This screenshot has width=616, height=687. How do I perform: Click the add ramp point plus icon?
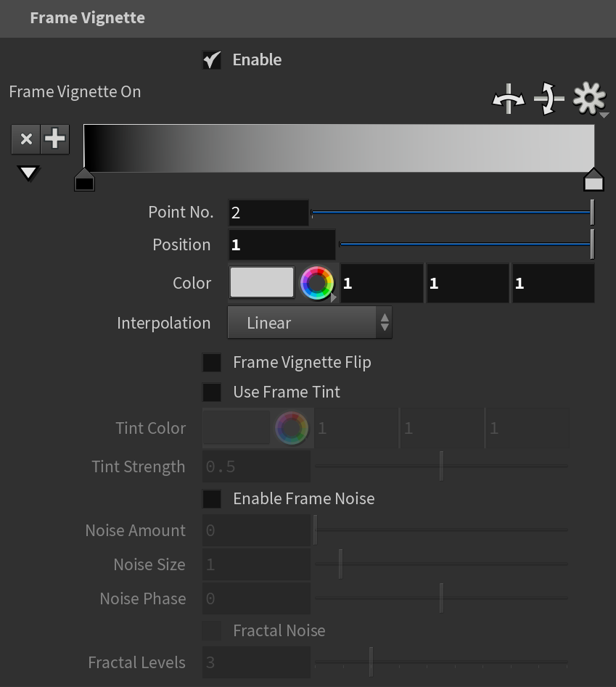(x=54, y=139)
